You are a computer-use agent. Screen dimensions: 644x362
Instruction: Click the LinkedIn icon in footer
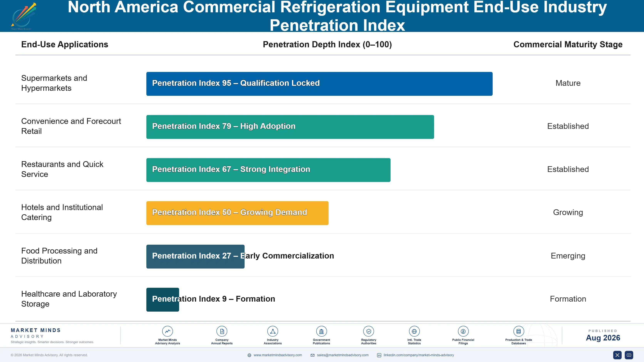[x=379, y=355]
